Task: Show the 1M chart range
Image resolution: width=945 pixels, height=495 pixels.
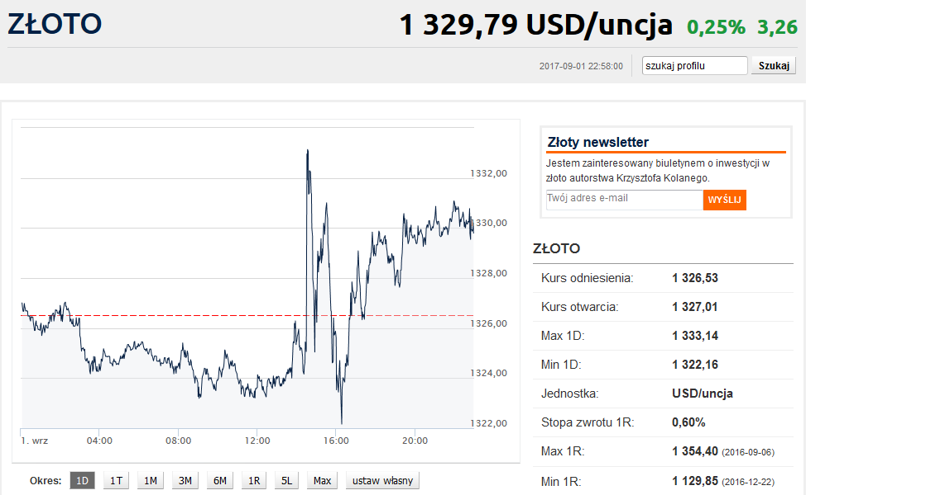Action: 150,481
